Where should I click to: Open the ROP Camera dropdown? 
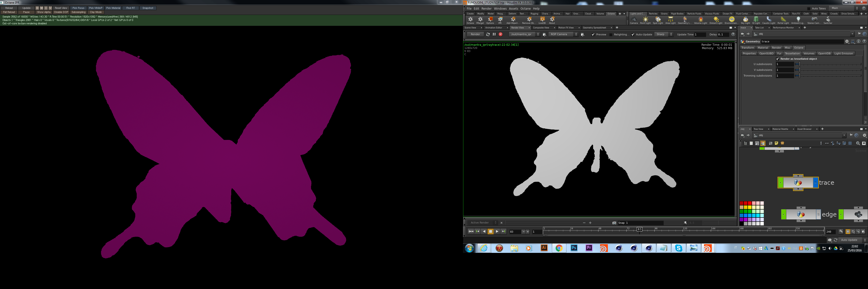(563, 34)
